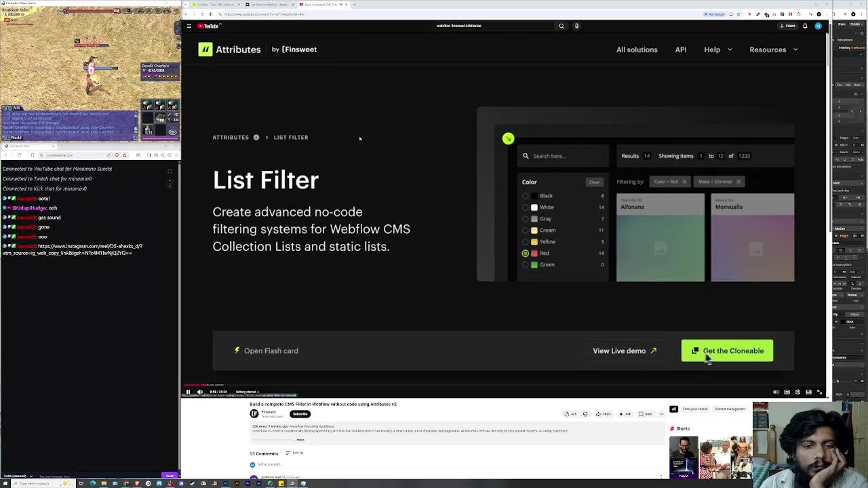868x488 pixels.
Task: Click the Subscribe button under video
Action: coord(300,413)
